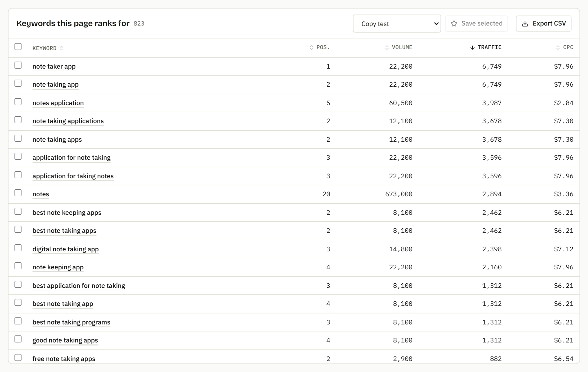588x372 pixels.
Task: Check application for note taking row
Action: click(18, 156)
